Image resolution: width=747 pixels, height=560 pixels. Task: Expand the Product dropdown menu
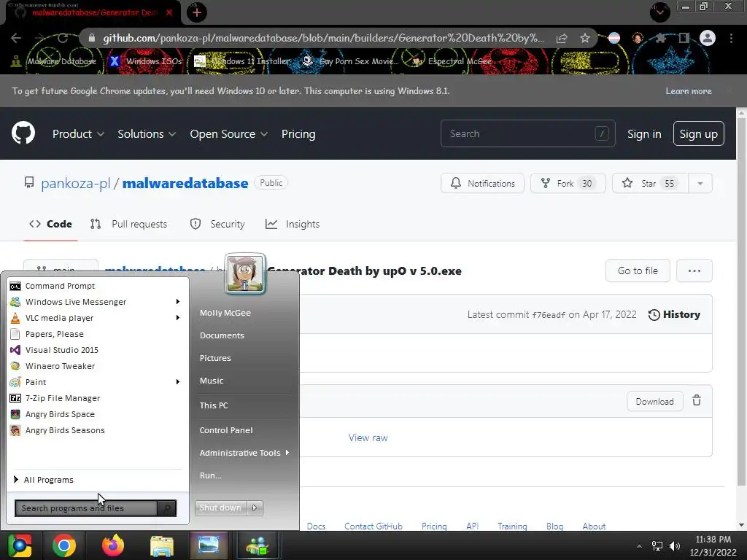coord(78,134)
